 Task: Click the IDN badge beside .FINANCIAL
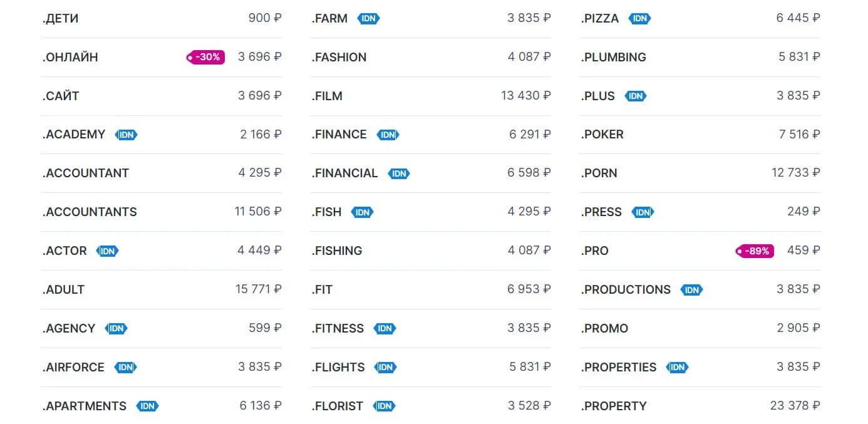point(399,173)
